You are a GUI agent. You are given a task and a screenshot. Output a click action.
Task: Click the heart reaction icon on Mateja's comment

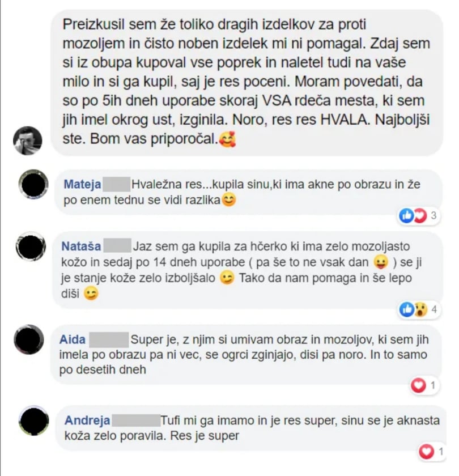coord(419,215)
